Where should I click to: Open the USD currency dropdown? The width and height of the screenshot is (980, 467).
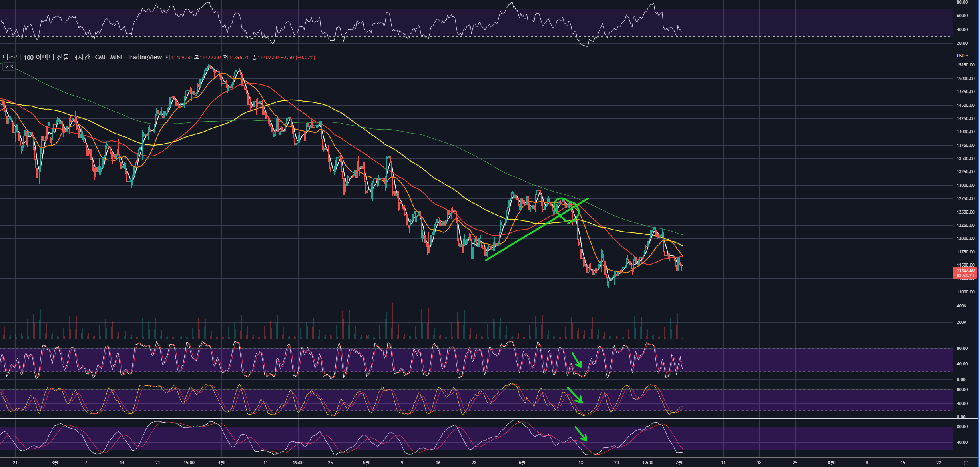click(962, 56)
